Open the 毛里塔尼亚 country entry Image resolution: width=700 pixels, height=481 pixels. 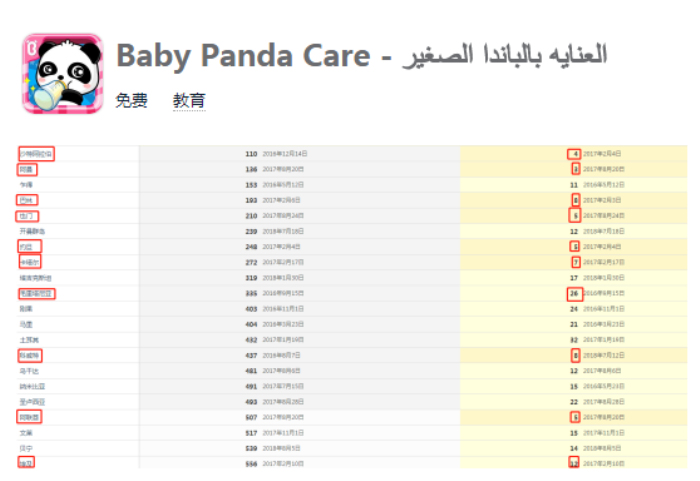click(37, 294)
